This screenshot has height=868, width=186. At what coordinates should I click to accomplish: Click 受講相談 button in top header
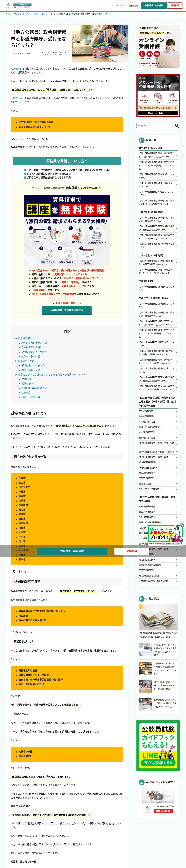coord(175,5)
